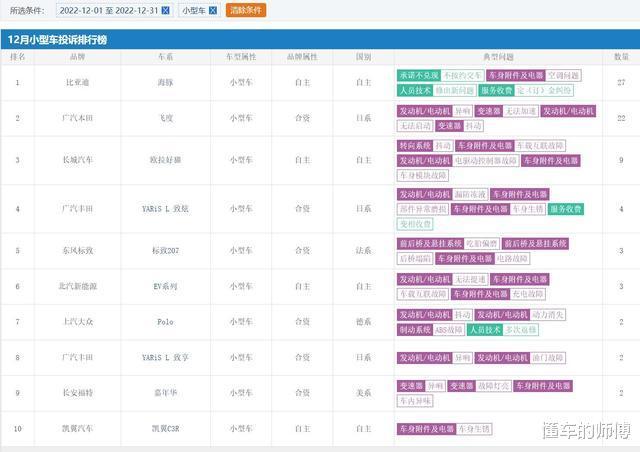
Task: Click the 油门故障 issue tag
Action: (548, 358)
